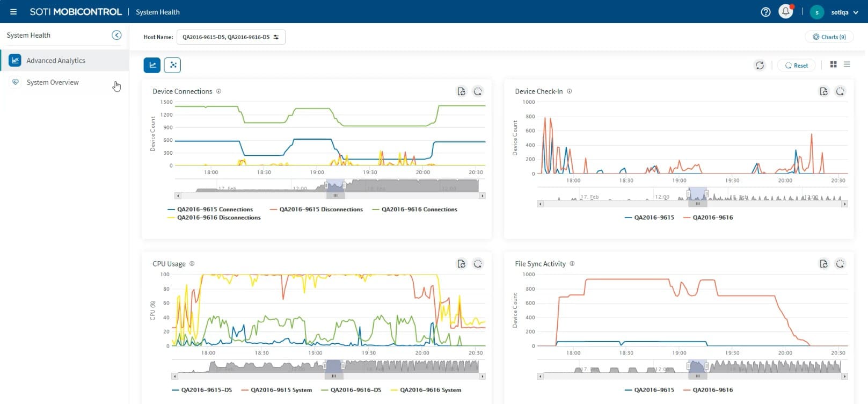The image size is (868, 404).
Task: Show info for Device Check-In chart
Action: point(570,91)
